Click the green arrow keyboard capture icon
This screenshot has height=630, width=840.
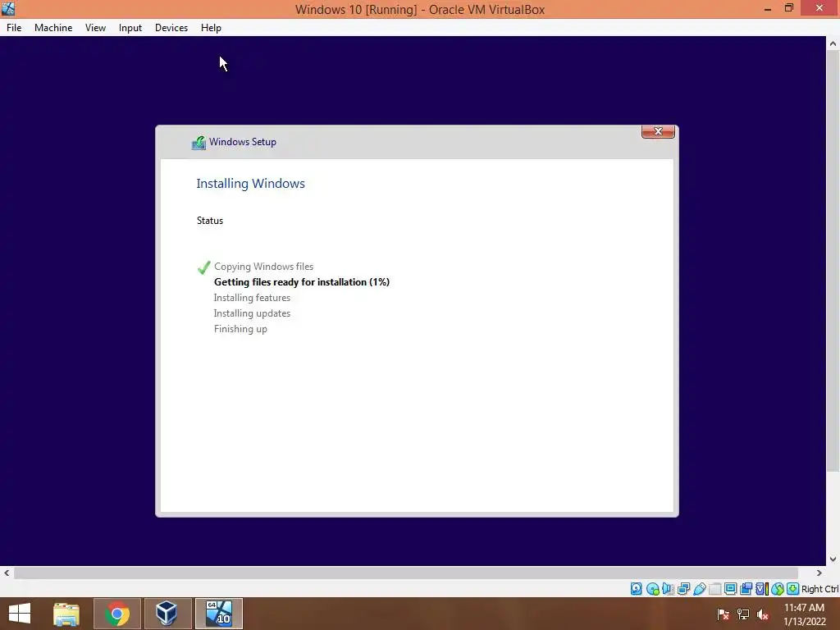click(x=793, y=589)
